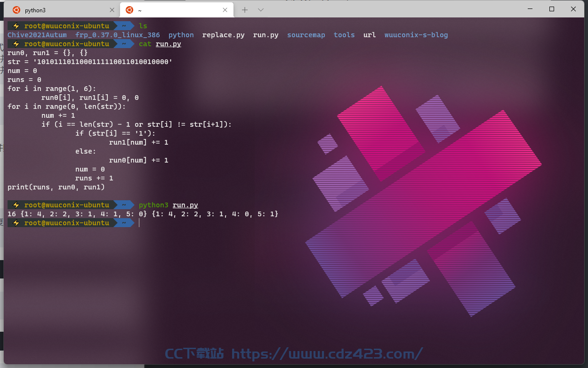Viewport: 588px width, 368px height.
Task: Click the Chive2021Autum directory name
Action: 37,35
